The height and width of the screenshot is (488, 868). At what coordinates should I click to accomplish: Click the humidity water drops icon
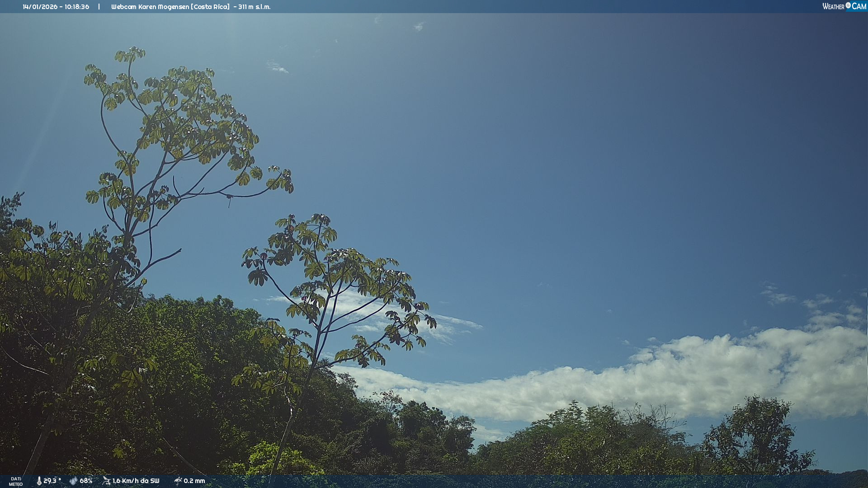tap(73, 481)
